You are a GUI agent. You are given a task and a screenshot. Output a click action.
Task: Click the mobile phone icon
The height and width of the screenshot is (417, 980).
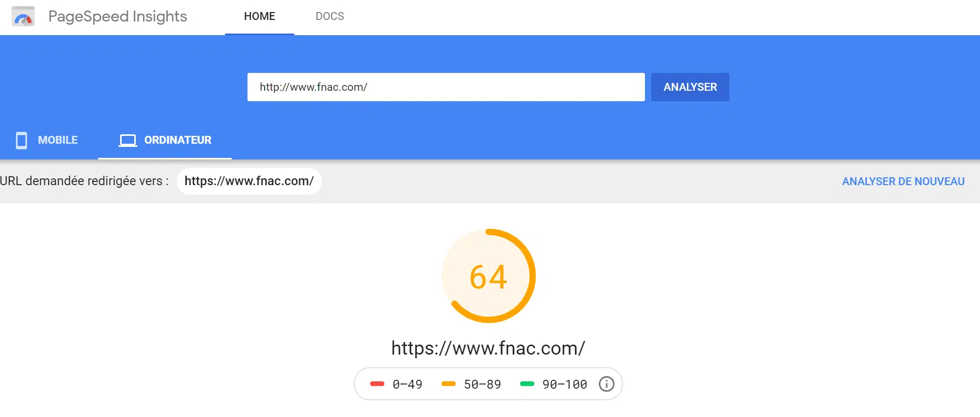21,141
